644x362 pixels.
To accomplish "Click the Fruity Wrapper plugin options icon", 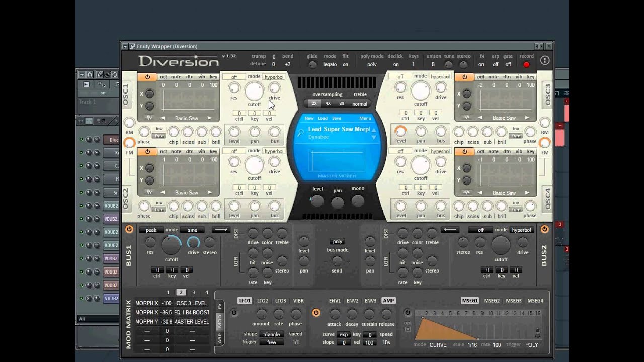I will pyautogui.click(x=132, y=46).
